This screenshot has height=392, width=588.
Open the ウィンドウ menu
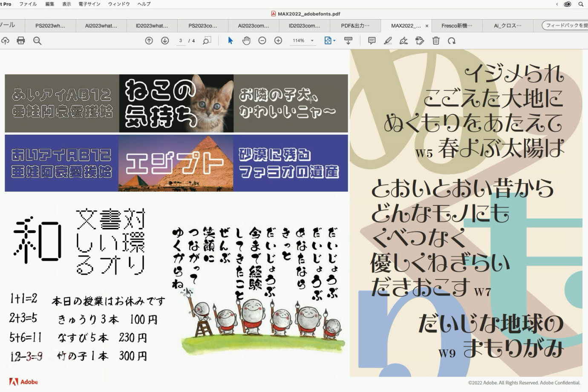119,4
